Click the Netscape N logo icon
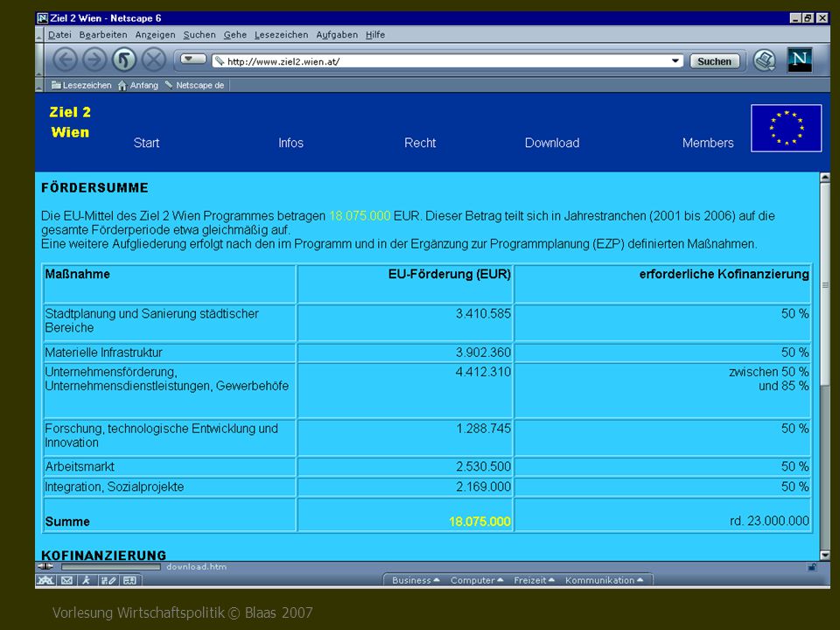Screen dimensions: 840x630 click(800, 59)
